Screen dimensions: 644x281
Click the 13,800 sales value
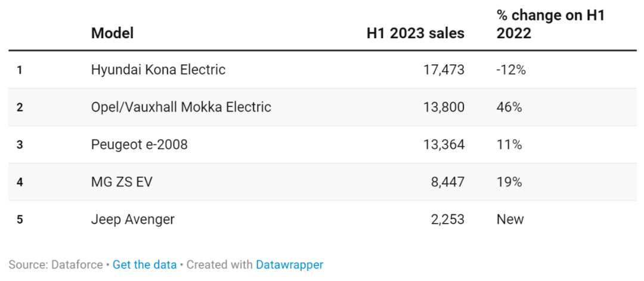pos(444,107)
